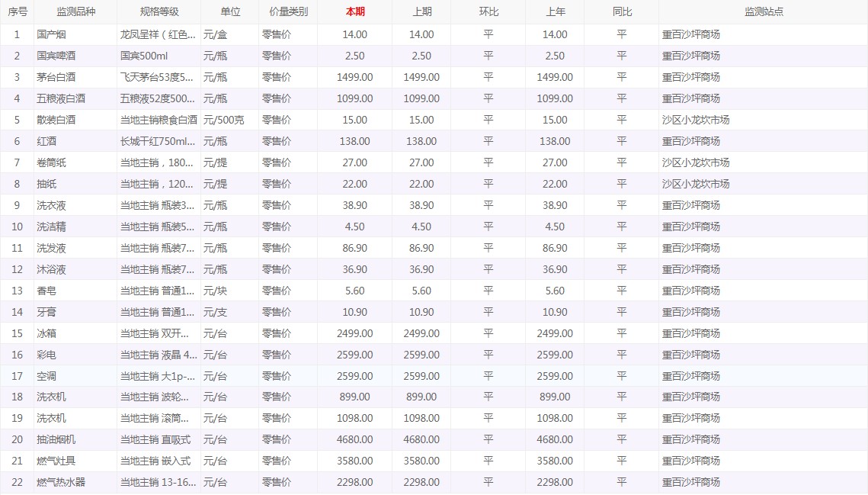Viewport: 868px width, 495px height.
Task: Click the 监测站点 column header
Action: [764, 11]
